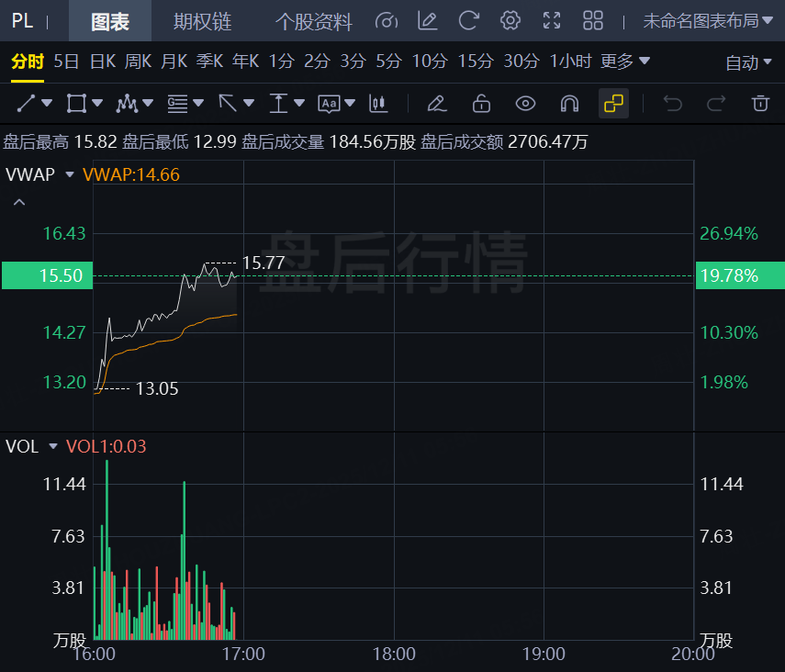785x672 pixels.
Task: Open the VWAP indicator dropdown
Action: coord(69,174)
